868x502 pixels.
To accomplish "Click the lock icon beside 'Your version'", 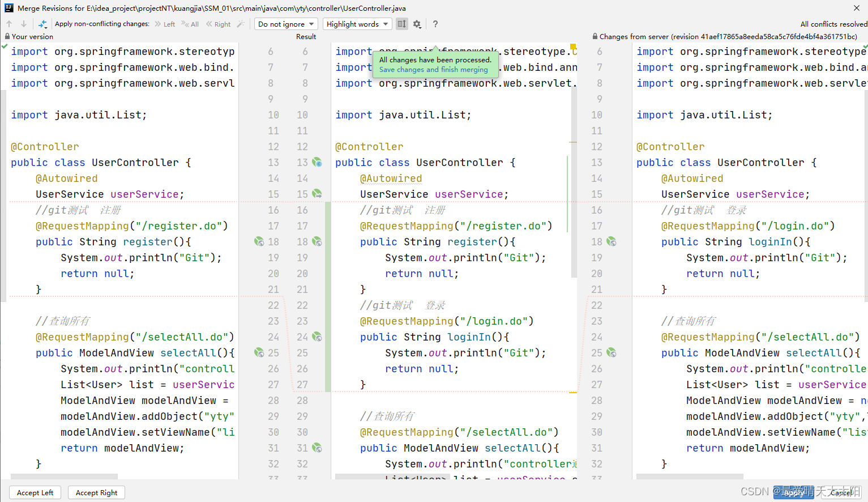I will pos(7,36).
